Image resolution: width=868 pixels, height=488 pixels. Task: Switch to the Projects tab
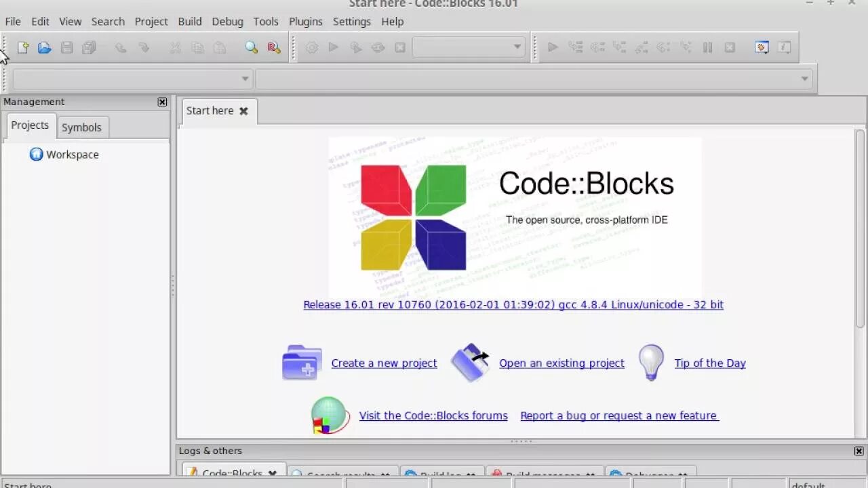point(30,125)
